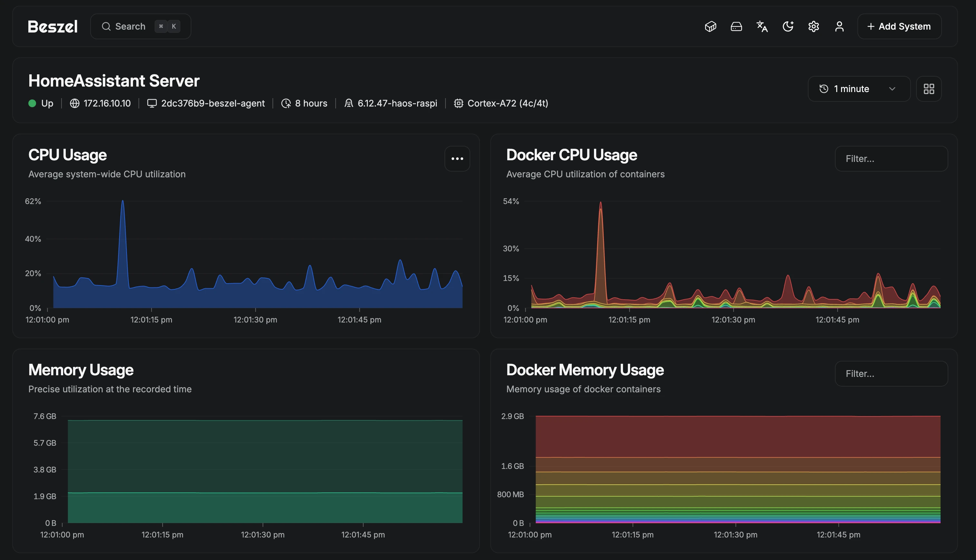Open the language translation icon

click(762, 26)
